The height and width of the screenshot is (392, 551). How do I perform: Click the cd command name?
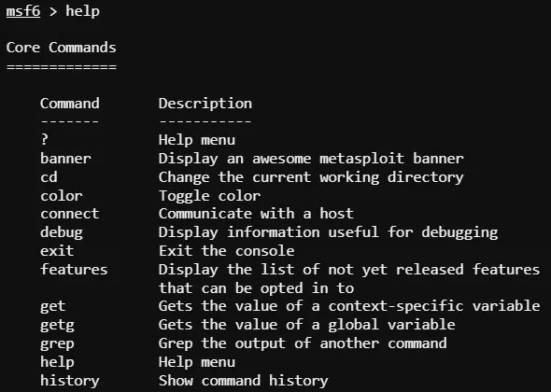coord(49,177)
